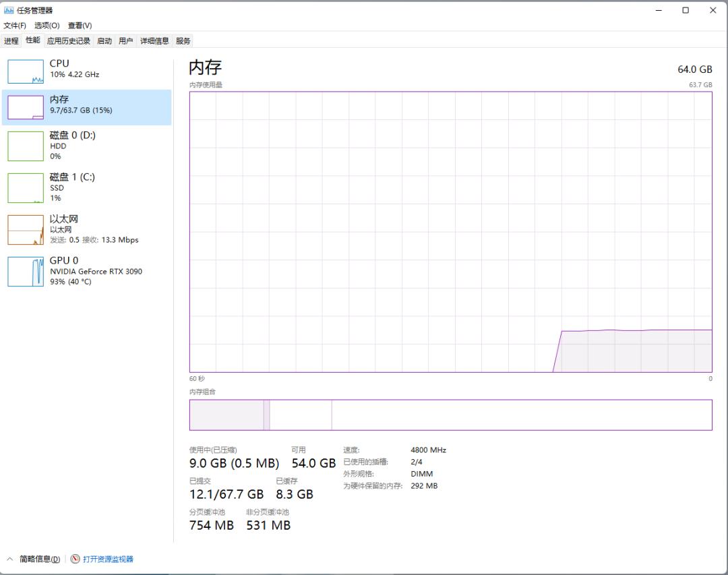This screenshot has width=728, height=575.
Task: Open the 查看(V) menu
Action: tap(80, 26)
